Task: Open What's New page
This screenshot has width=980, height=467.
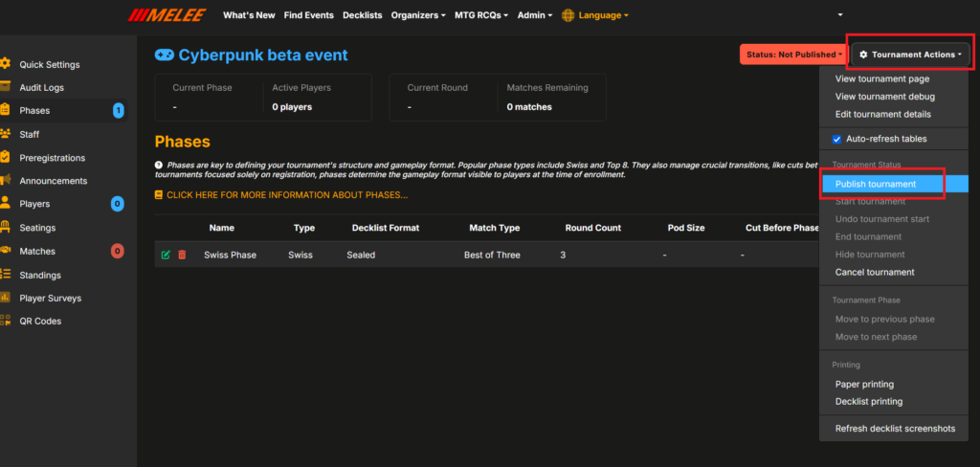Action: tap(249, 15)
